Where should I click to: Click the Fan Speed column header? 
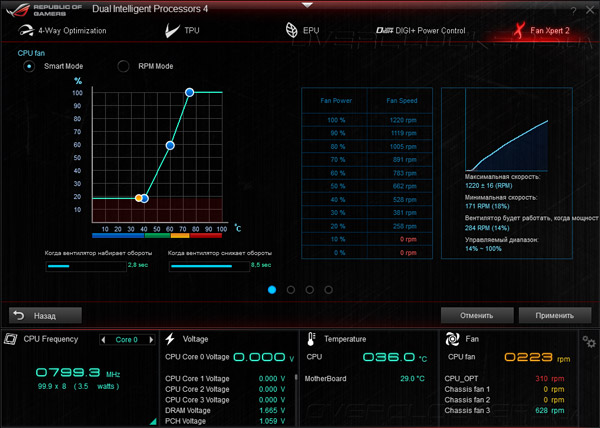[x=401, y=101]
